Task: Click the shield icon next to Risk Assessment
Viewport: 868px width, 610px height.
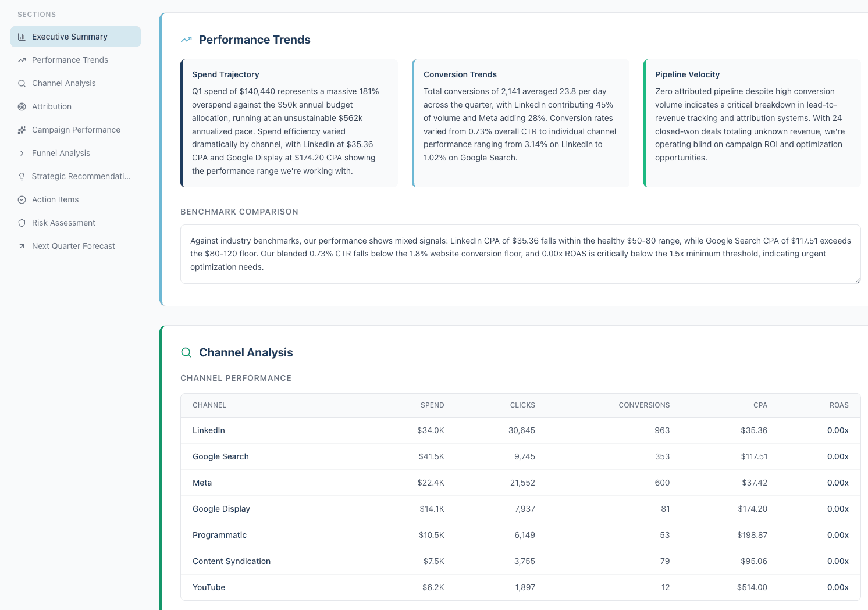Action: [x=22, y=223]
